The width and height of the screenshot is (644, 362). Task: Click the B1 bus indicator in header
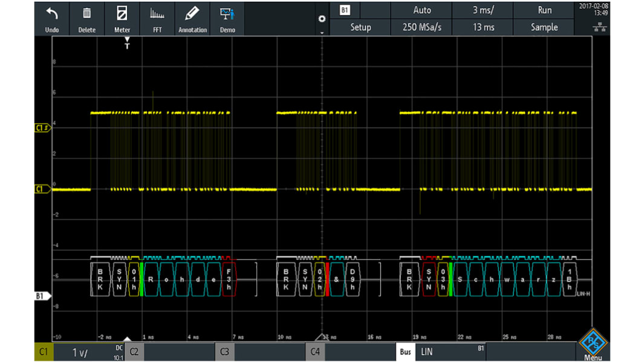pos(345,10)
